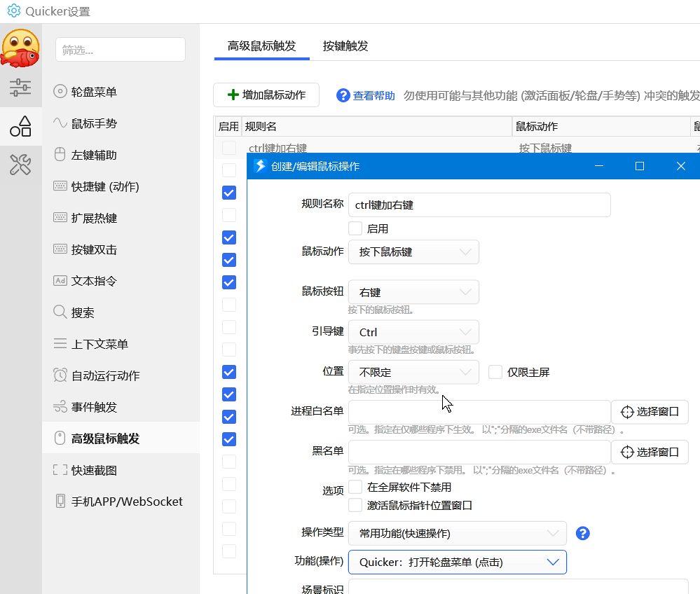Click the 增加鼠标动作 button

[266, 95]
